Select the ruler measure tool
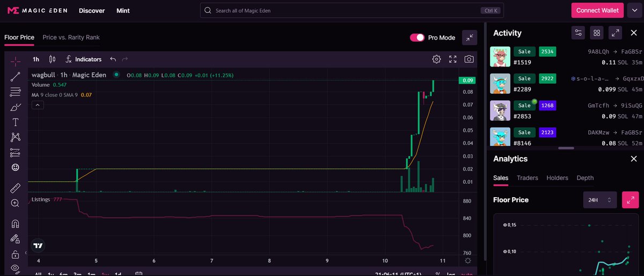This screenshot has height=276, width=644. (16, 188)
